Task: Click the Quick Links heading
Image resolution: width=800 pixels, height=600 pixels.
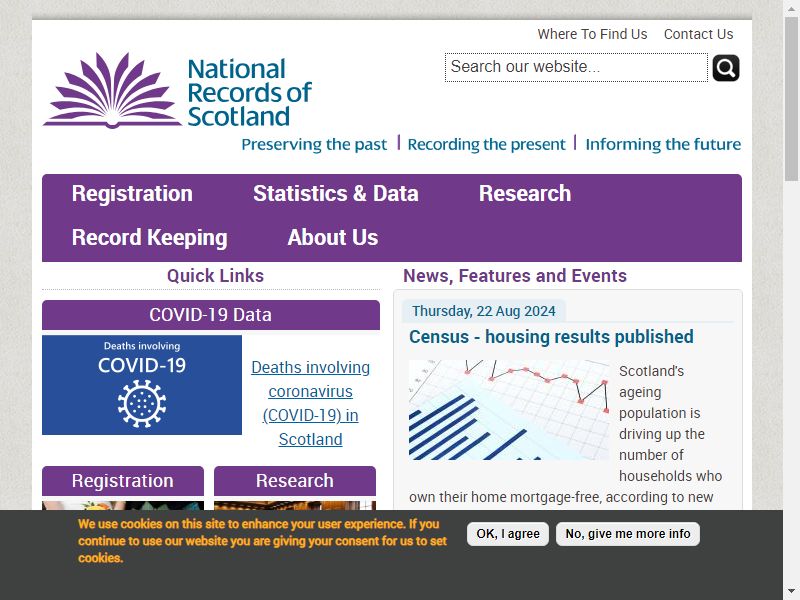Action: click(x=215, y=276)
